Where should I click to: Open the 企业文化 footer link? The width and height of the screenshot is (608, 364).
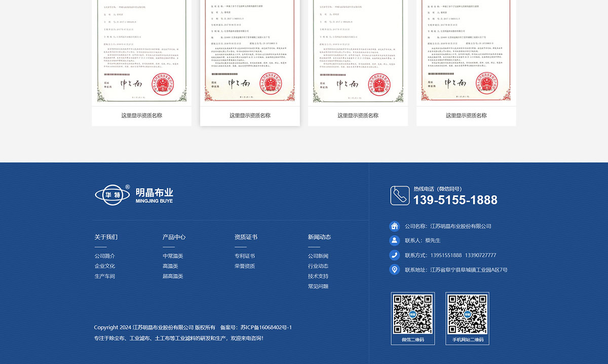(105, 266)
